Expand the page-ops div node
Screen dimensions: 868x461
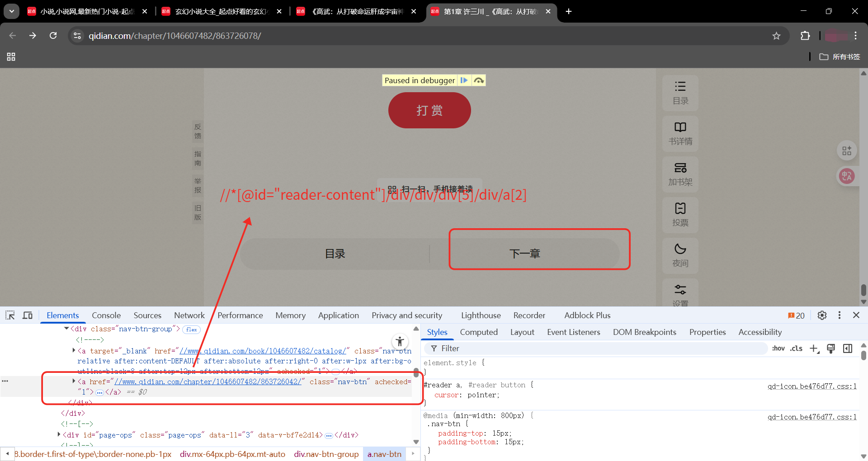pyautogui.click(x=59, y=434)
